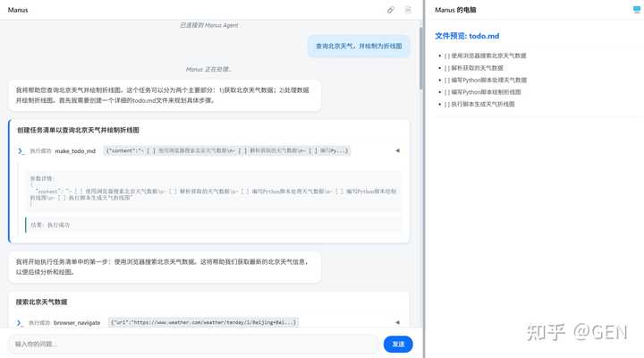The height and width of the screenshot is (358, 644).
Task: Click the todo item 解析获取的天气数据
Action: (x=473, y=68)
